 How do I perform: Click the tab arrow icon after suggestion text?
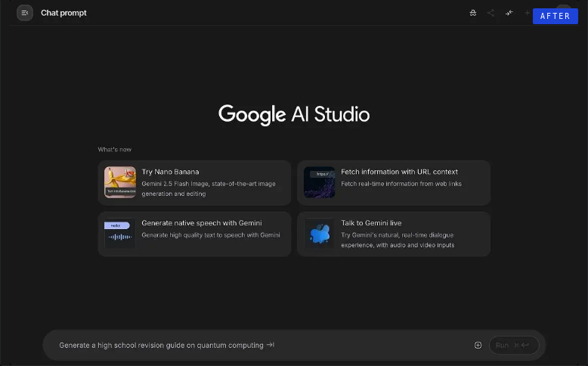pyautogui.click(x=271, y=345)
